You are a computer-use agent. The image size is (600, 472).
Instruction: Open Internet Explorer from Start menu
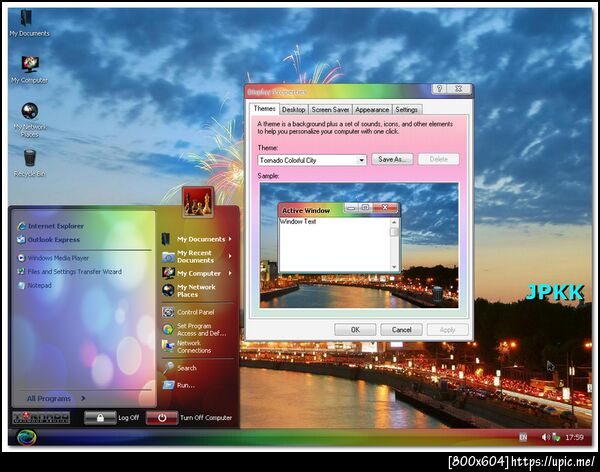coord(51,226)
